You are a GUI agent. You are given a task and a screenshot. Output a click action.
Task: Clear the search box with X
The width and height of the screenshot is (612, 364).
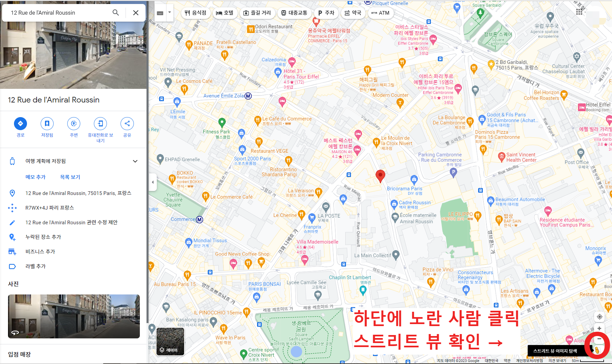click(x=136, y=13)
